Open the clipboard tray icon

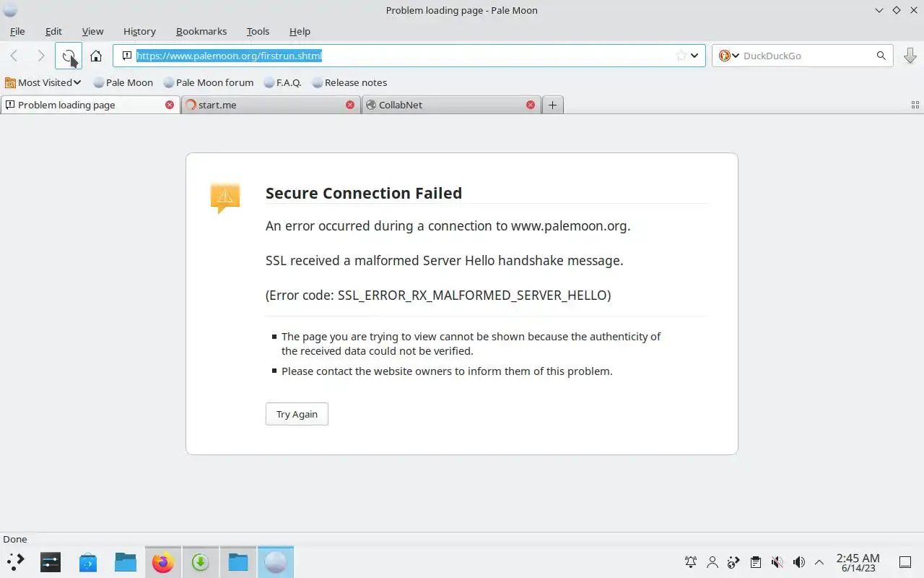pyautogui.click(x=755, y=561)
